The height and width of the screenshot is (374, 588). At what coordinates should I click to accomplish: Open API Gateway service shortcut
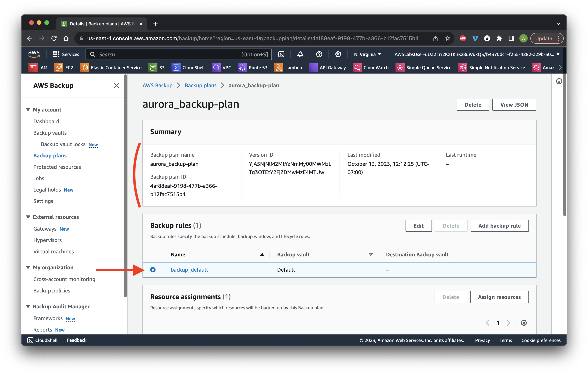[x=327, y=67]
